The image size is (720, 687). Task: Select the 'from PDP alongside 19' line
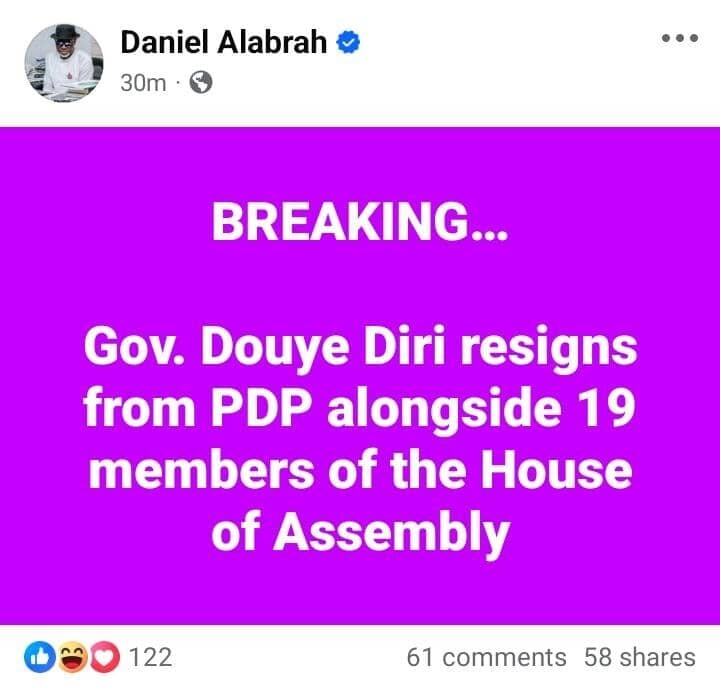point(360,412)
